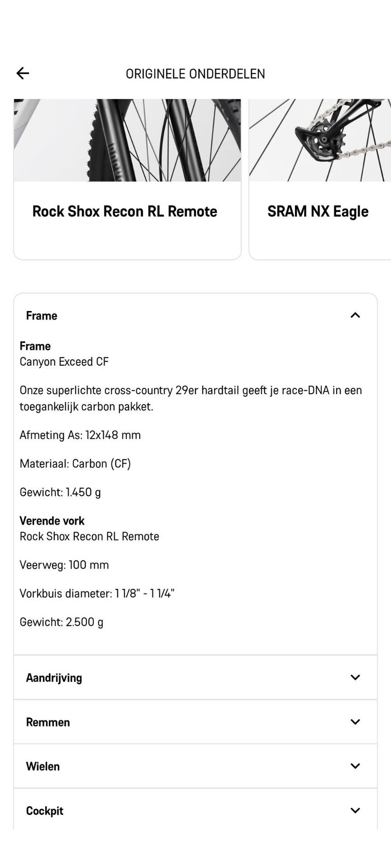
Task: Select the Cockpit accordion label
Action: (x=45, y=811)
